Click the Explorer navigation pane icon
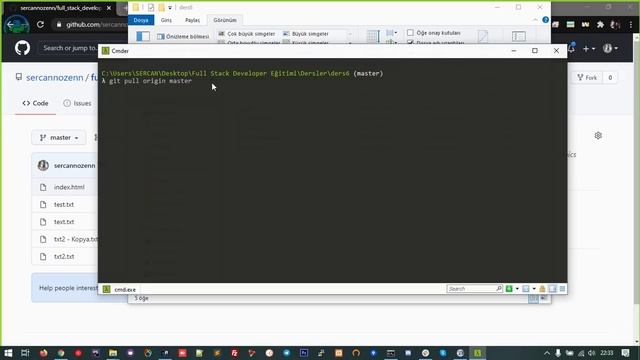640x360 pixels. click(143, 36)
